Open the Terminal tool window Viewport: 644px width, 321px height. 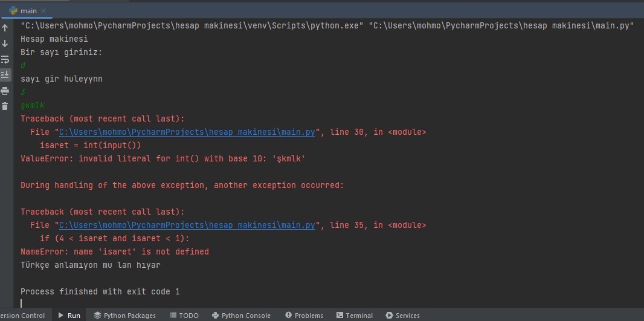point(355,316)
